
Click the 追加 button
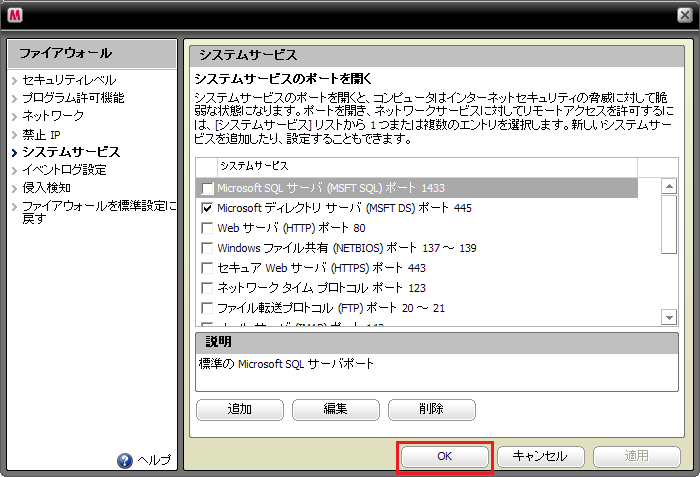[239, 409]
